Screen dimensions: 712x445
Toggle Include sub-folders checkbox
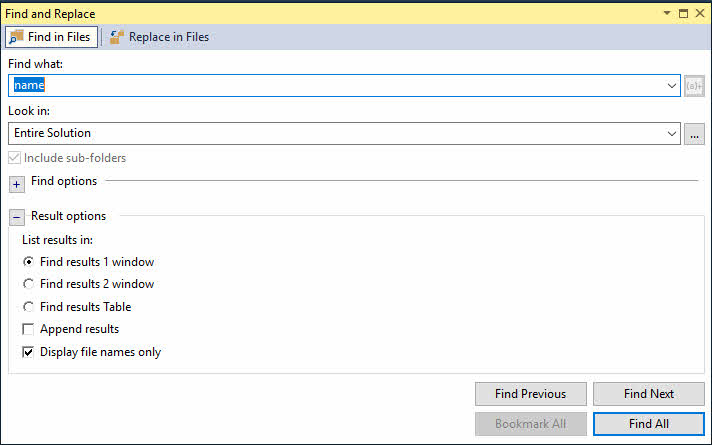[14, 158]
